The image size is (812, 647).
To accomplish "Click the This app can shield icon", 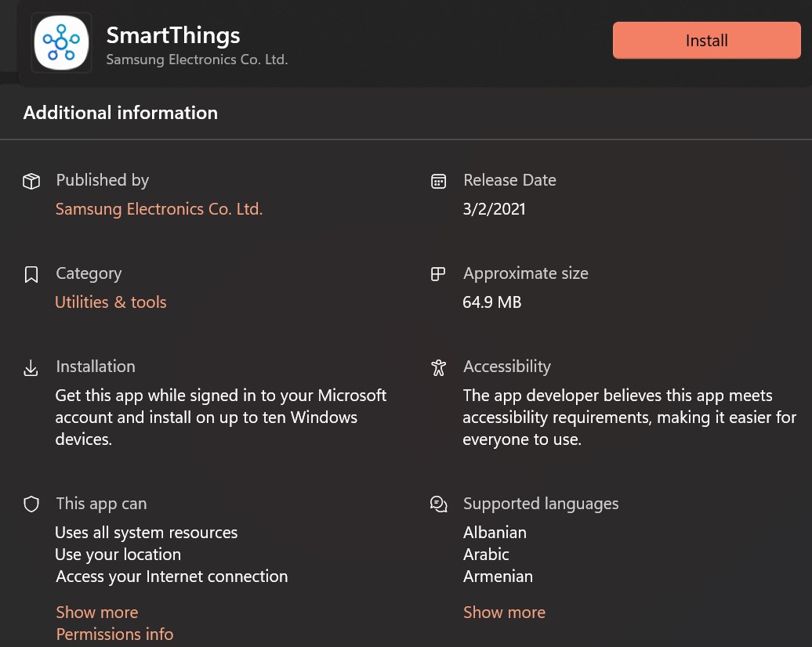I will pos(31,504).
